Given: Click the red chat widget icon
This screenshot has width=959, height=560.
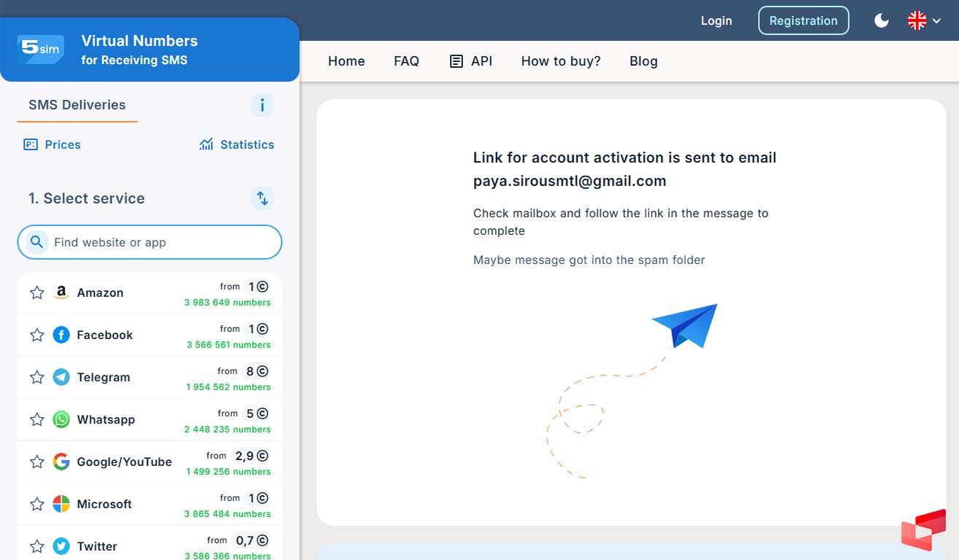Looking at the screenshot, I should point(923,530).
